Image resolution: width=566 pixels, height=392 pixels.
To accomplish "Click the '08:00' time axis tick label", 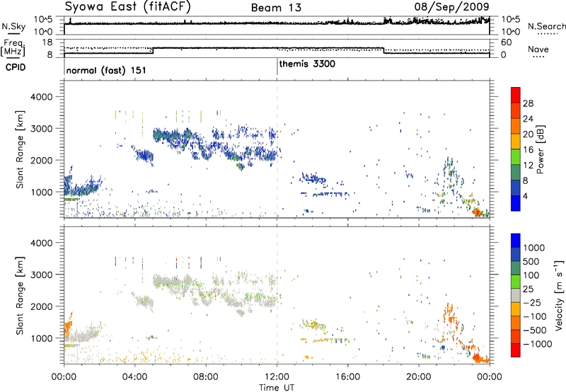I will tap(206, 377).
